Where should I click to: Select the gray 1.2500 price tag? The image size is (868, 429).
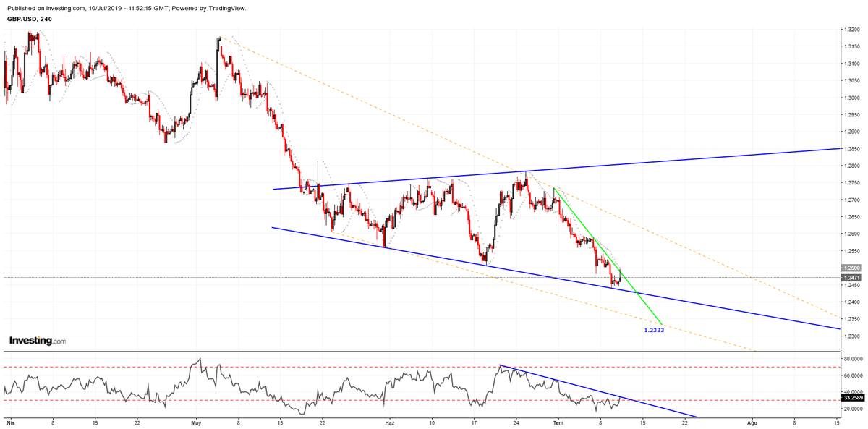852,268
